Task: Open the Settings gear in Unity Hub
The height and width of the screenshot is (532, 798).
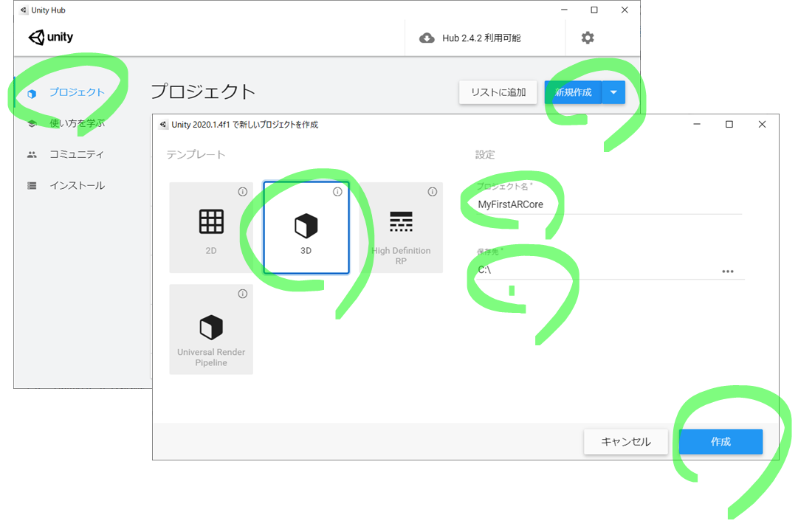Action: click(588, 38)
